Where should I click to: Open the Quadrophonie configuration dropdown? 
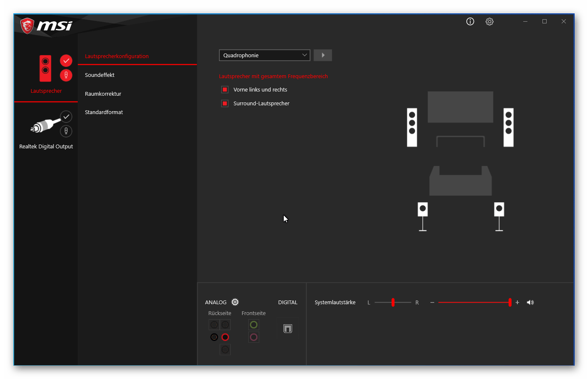pos(264,55)
